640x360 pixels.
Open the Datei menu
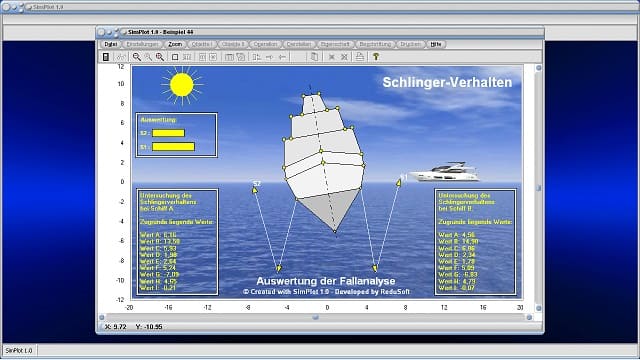(x=110, y=44)
